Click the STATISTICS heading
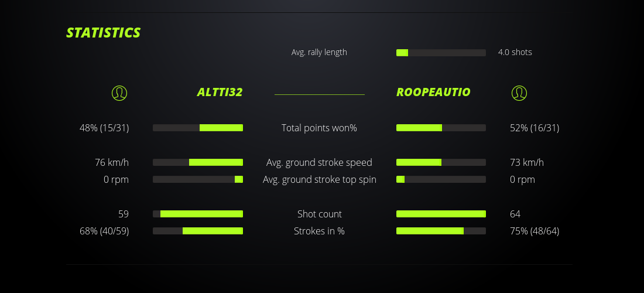The width and height of the screenshot is (644, 293). (x=104, y=33)
